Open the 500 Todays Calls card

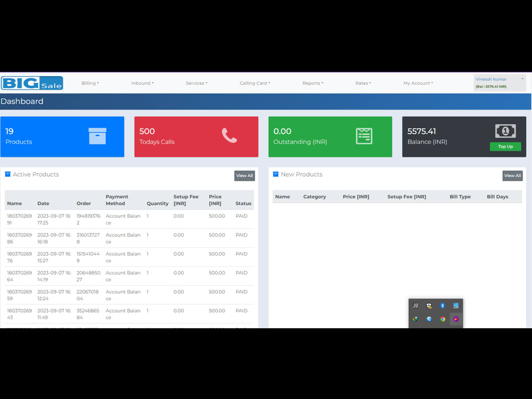click(x=196, y=137)
